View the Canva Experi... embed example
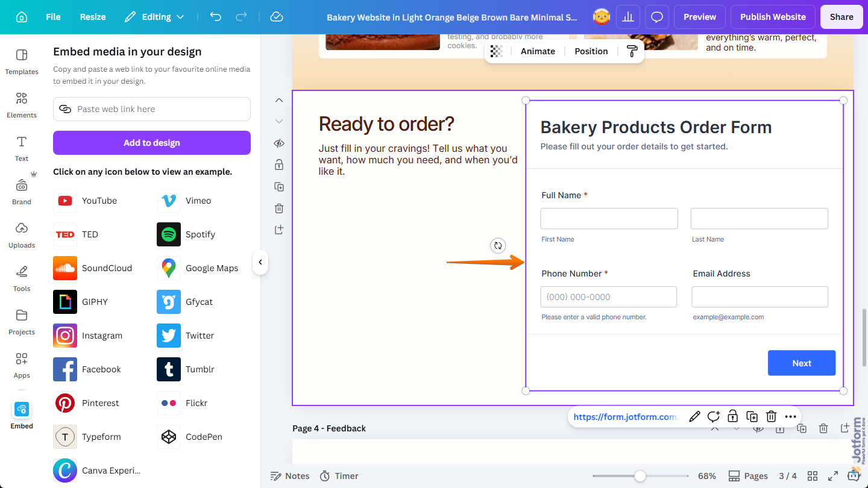Viewport: 868px width, 488px height. (97, 471)
